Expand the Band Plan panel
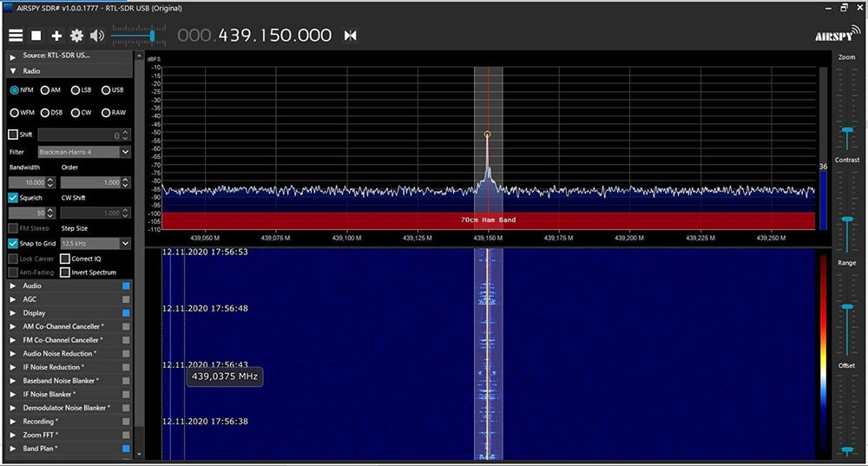The image size is (868, 466). (13, 449)
